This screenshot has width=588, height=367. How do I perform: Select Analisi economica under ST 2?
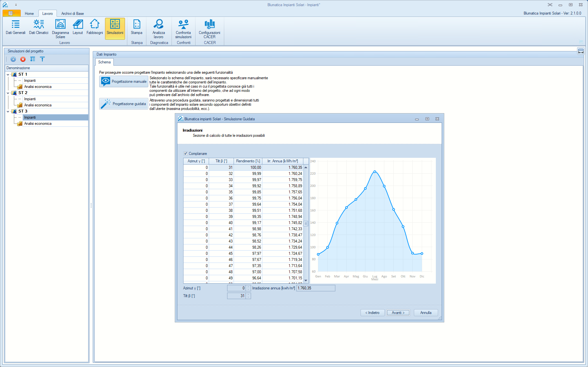point(38,105)
